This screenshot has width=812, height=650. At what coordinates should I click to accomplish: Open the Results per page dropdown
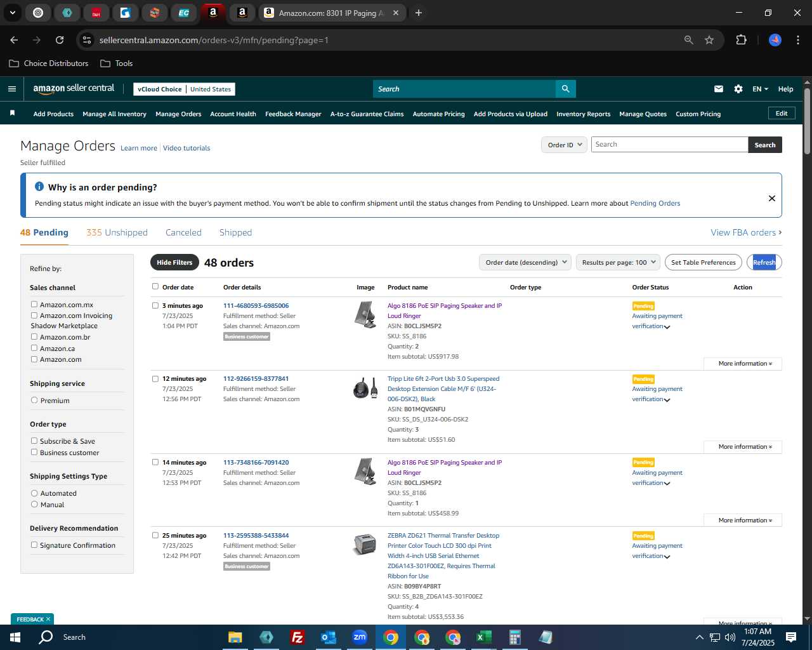pyautogui.click(x=618, y=262)
